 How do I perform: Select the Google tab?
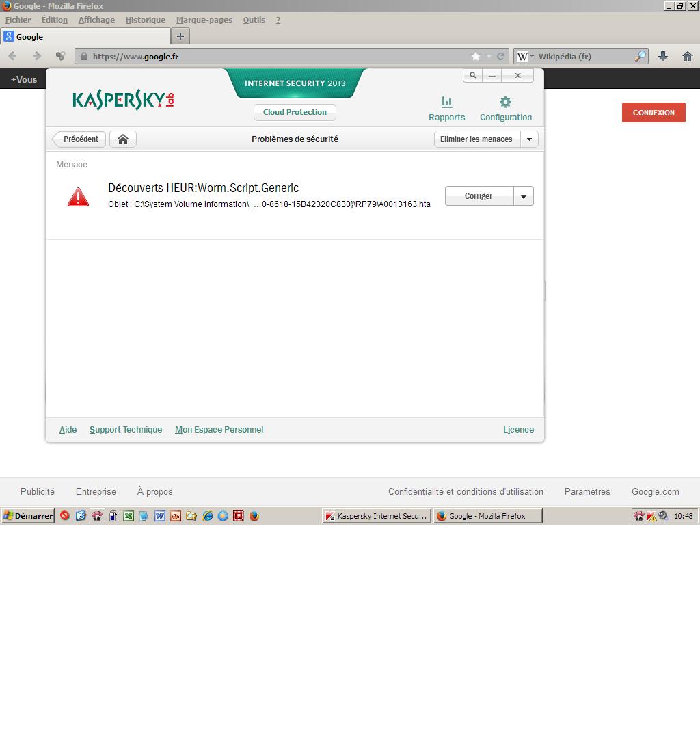point(86,37)
